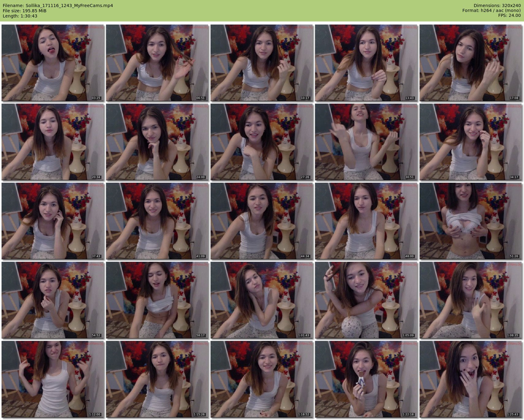Select the thumbnail at 10:17
Image resolution: width=524 pixels, height=420 pixels.
point(262,63)
